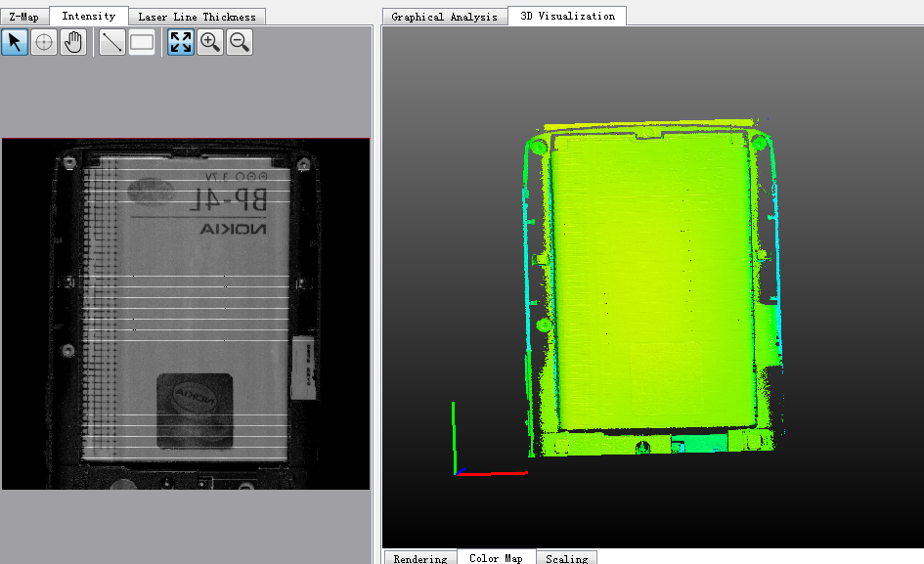924x564 pixels.
Task: Choose the rectangle region tool
Action: pyautogui.click(x=142, y=42)
